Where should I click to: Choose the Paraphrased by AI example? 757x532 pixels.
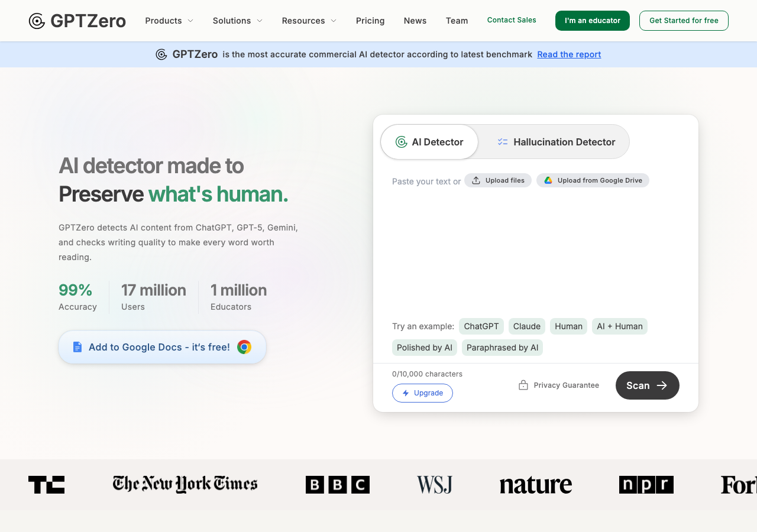tap(502, 348)
